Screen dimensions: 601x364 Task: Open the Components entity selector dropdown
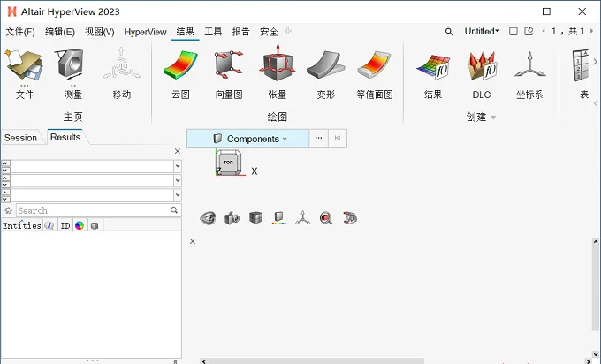248,139
